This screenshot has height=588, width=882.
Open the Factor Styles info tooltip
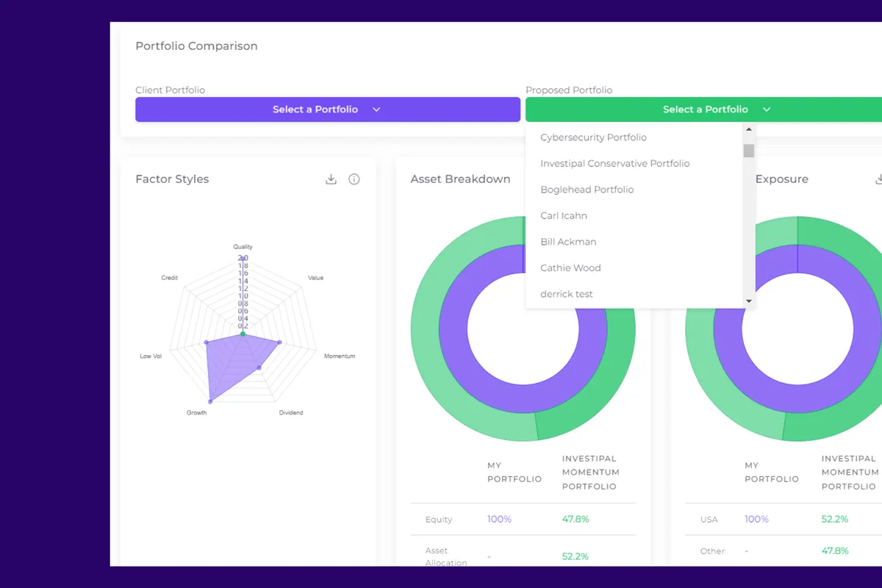354,179
